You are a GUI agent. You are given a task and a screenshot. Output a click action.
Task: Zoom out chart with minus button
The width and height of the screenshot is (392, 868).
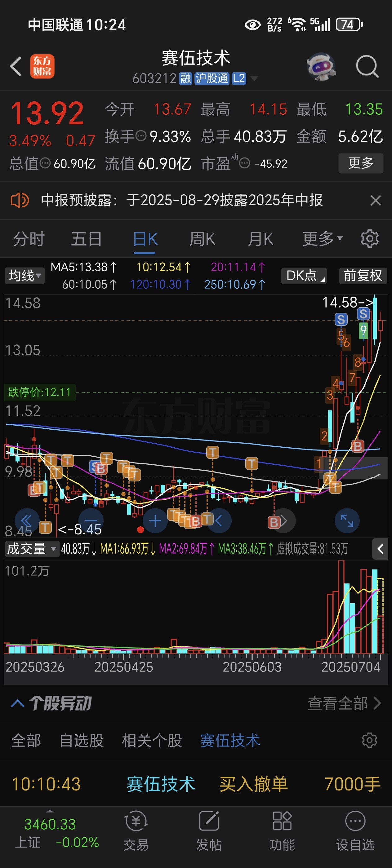pyautogui.click(x=91, y=520)
